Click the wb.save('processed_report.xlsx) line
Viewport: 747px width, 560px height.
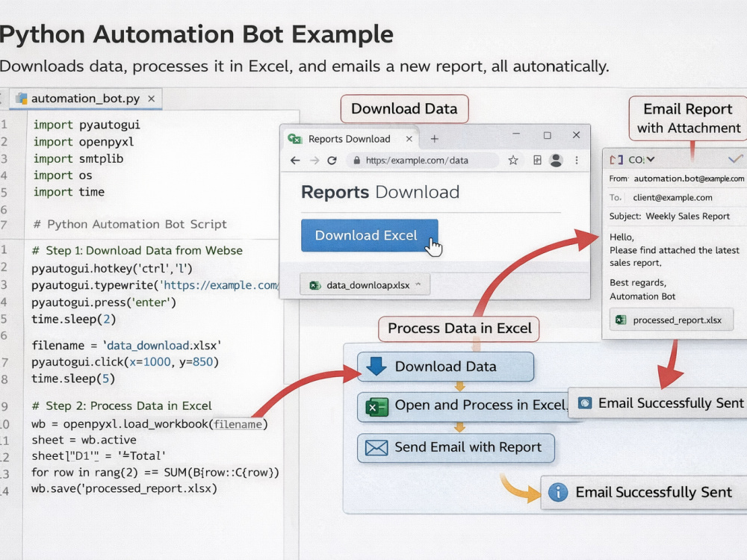click(124, 488)
